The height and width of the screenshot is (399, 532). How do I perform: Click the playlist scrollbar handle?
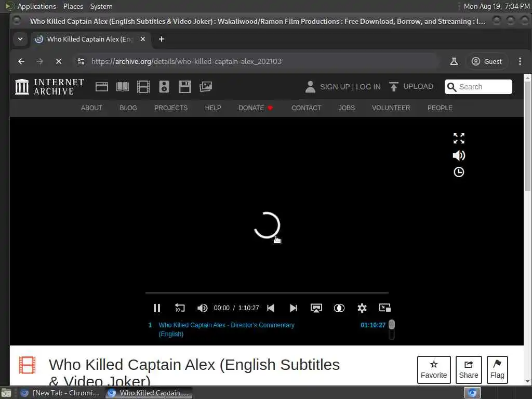(x=392, y=325)
